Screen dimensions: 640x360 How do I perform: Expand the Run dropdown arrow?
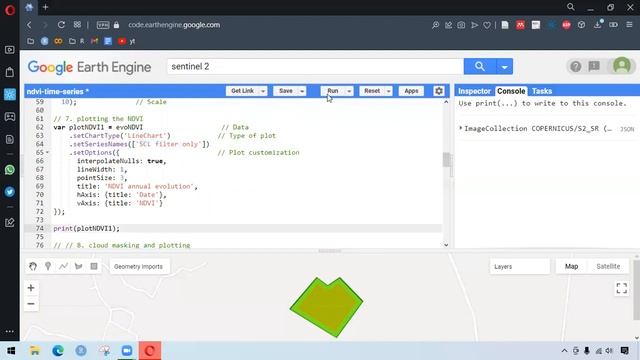tap(349, 91)
